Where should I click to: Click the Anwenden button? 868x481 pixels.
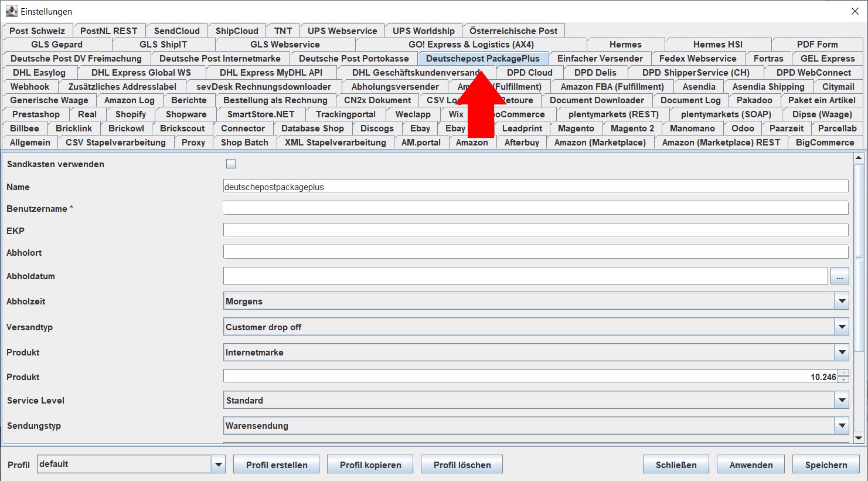tap(751, 465)
